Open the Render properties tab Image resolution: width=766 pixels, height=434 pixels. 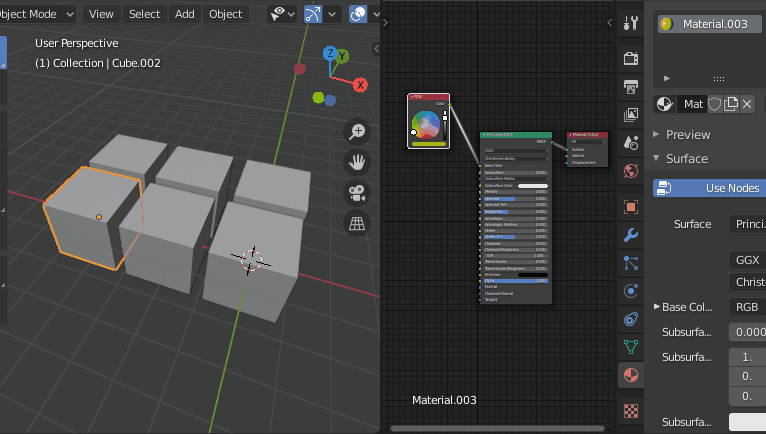coord(631,58)
